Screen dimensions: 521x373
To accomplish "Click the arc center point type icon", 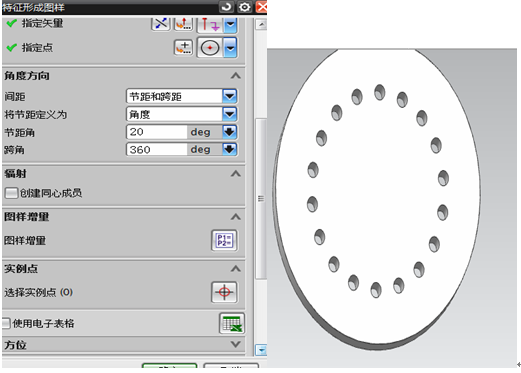I will (210, 48).
